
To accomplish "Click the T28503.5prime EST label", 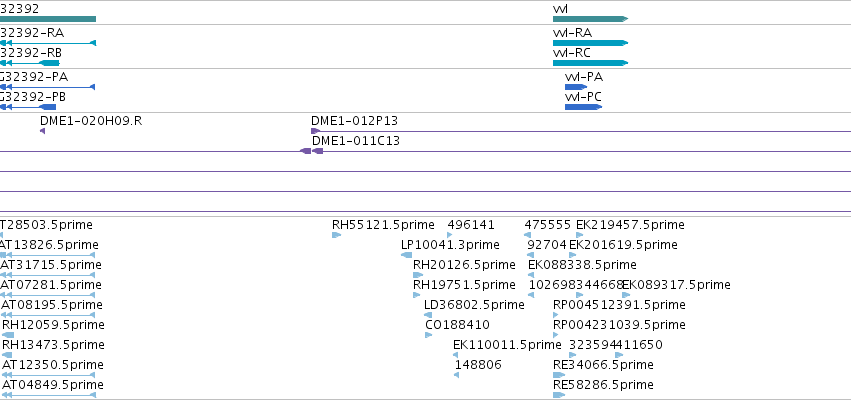I will point(46,225).
